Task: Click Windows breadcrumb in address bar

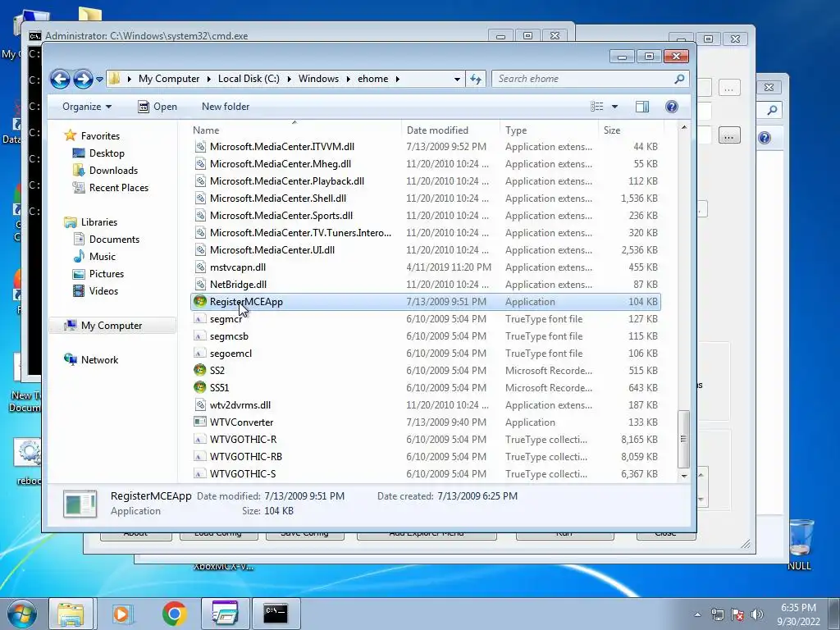Action: click(318, 79)
